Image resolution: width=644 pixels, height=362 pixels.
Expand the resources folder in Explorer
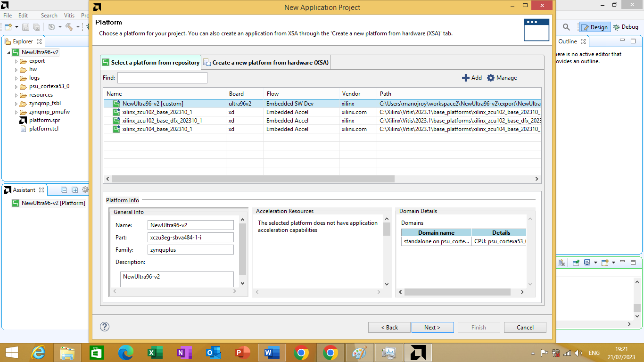(16, 95)
